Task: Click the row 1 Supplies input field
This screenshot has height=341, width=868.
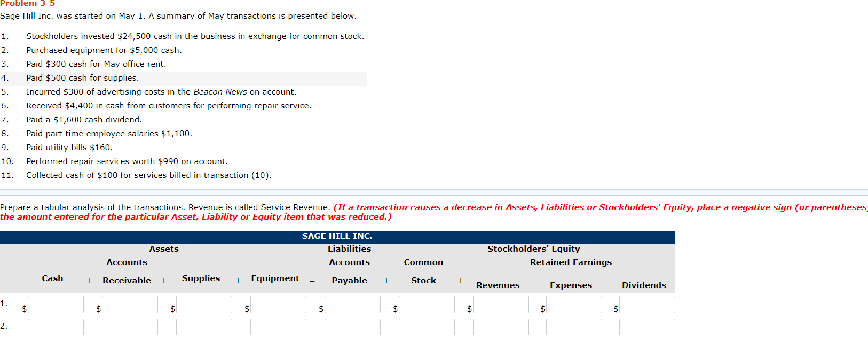Action: pyautogui.click(x=204, y=305)
